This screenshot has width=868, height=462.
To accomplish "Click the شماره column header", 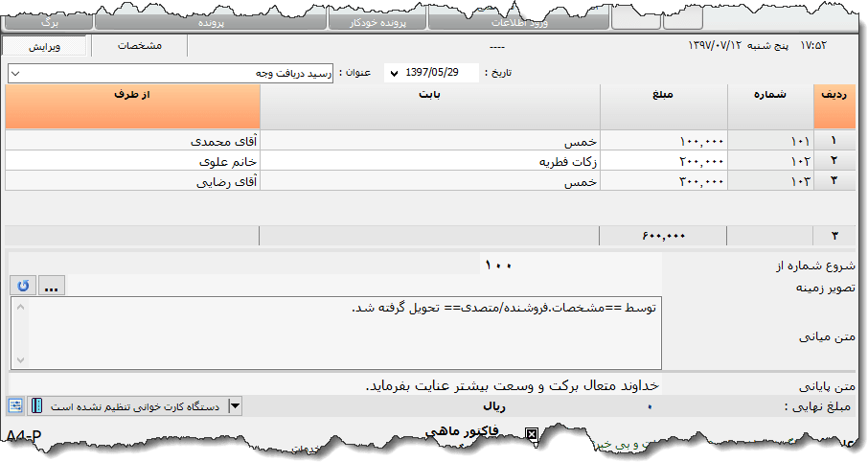I will point(770,106).
